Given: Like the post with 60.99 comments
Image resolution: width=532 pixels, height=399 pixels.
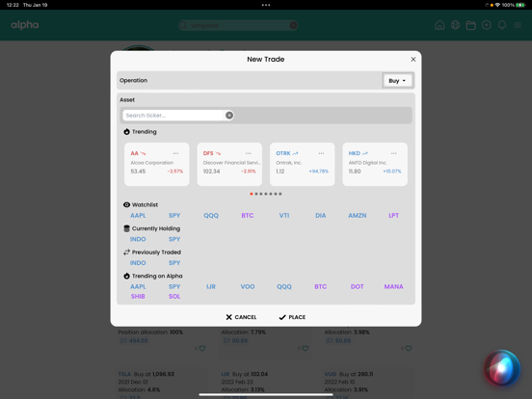Looking at the screenshot, I should 306,349.
